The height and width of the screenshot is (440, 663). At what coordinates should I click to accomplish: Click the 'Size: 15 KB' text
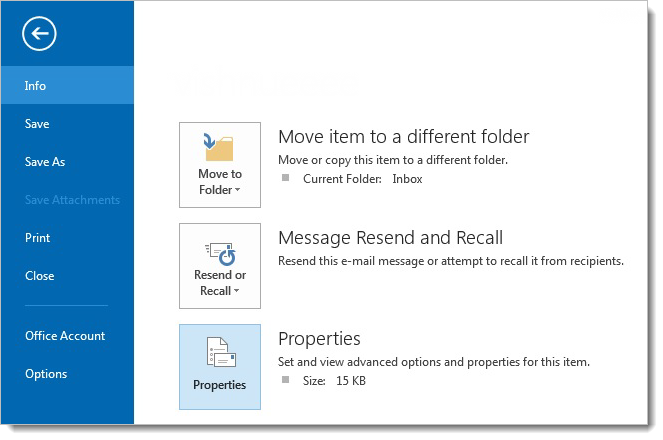[334, 381]
